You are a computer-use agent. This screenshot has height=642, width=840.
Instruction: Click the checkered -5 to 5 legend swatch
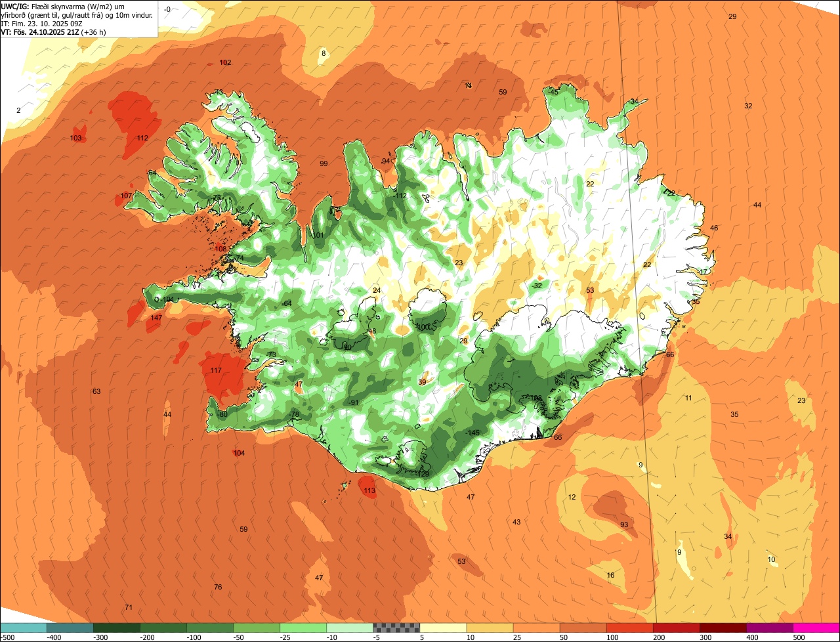click(396, 628)
